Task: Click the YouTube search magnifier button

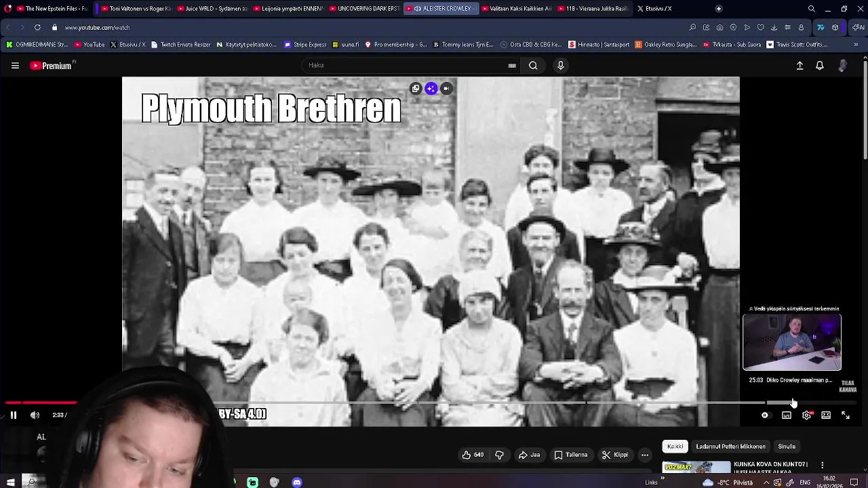Action: (533, 65)
